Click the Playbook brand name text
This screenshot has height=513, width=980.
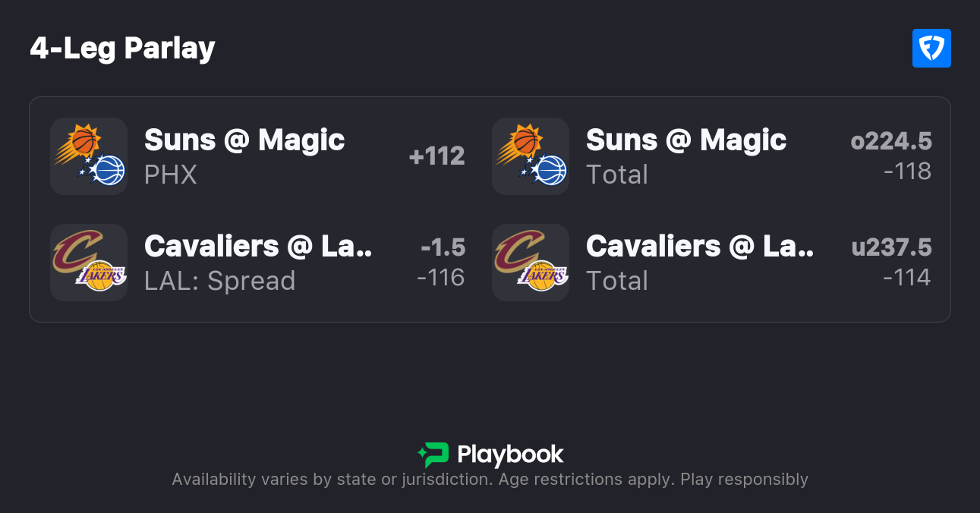[x=510, y=455]
